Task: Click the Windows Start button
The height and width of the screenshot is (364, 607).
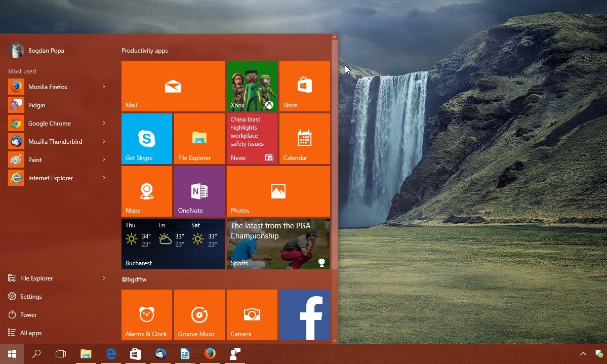Action: click(12, 354)
